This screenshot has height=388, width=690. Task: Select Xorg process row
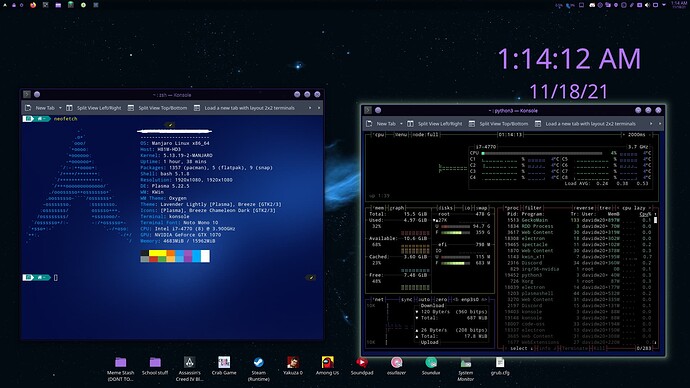(579, 281)
